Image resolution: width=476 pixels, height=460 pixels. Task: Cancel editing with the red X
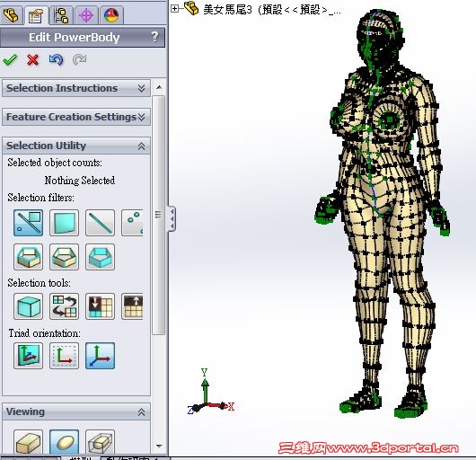pyautogui.click(x=33, y=60)
